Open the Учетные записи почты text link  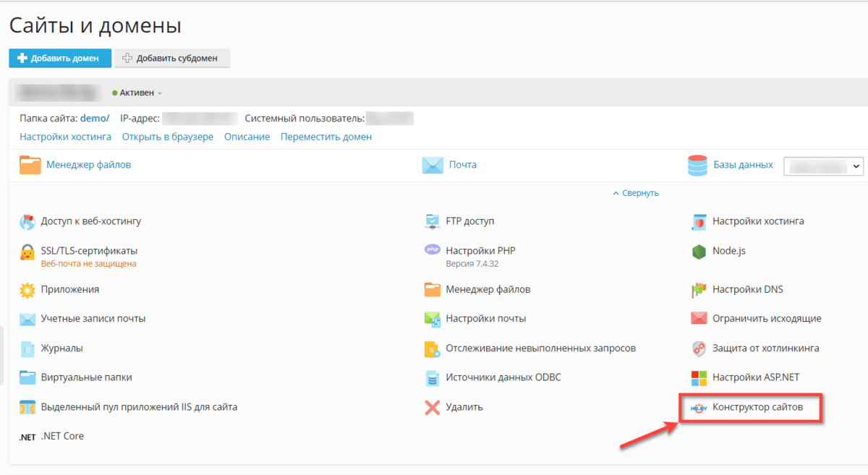[x=93, y=318]
